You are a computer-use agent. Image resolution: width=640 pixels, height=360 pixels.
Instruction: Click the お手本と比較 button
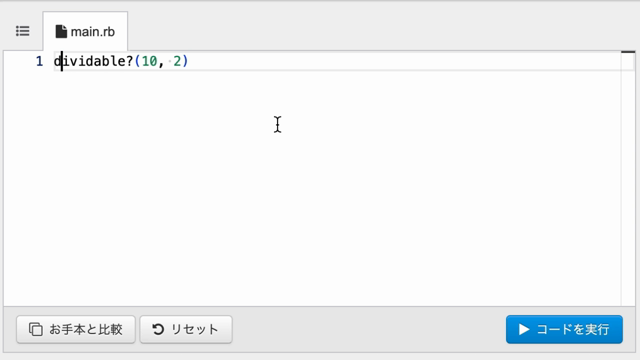click(76, 329)
